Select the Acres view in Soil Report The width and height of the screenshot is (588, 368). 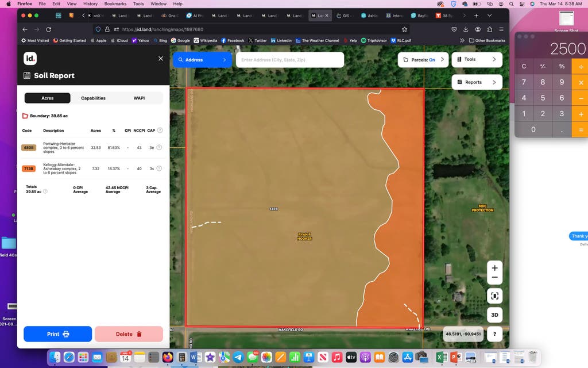[x=47, y=98]
